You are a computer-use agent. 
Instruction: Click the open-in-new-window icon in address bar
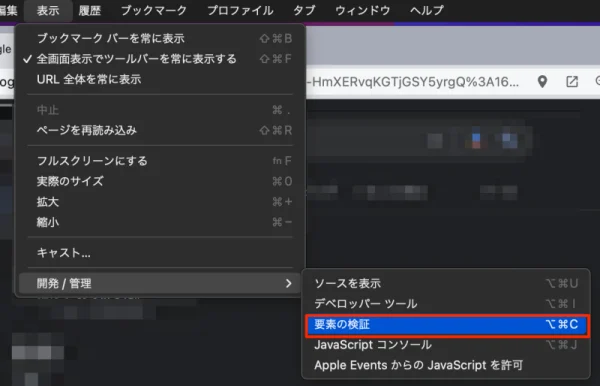click(x=572, y=81)
